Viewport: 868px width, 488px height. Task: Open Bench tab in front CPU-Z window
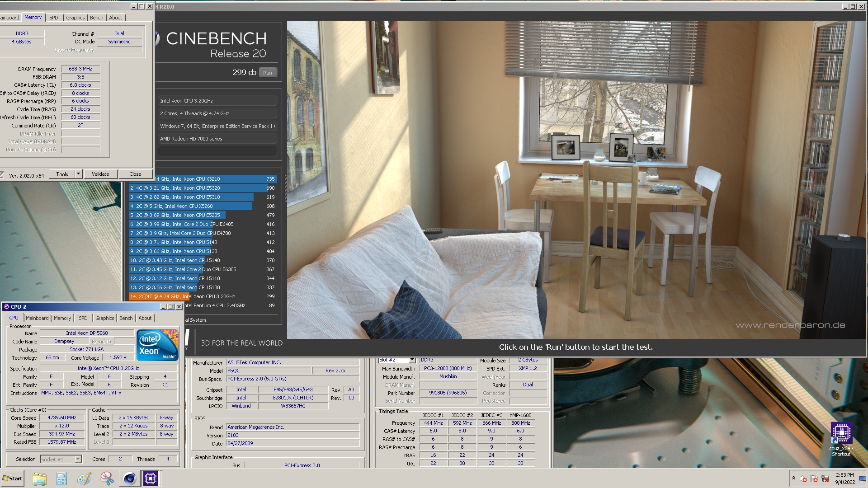126,318
